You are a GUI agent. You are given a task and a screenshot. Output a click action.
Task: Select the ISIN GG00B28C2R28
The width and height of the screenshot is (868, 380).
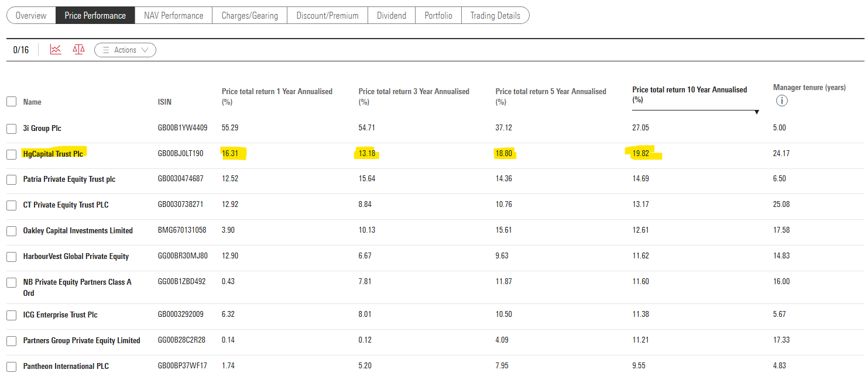tap(182, 340)
